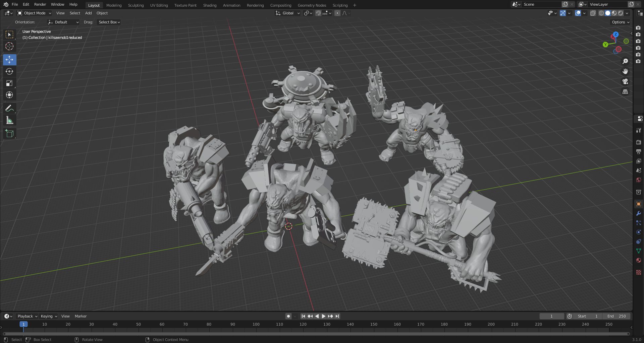The height and width of the screenshot is (343, 644).
Task: Toggle X-ray view
Action: [593, 13]
